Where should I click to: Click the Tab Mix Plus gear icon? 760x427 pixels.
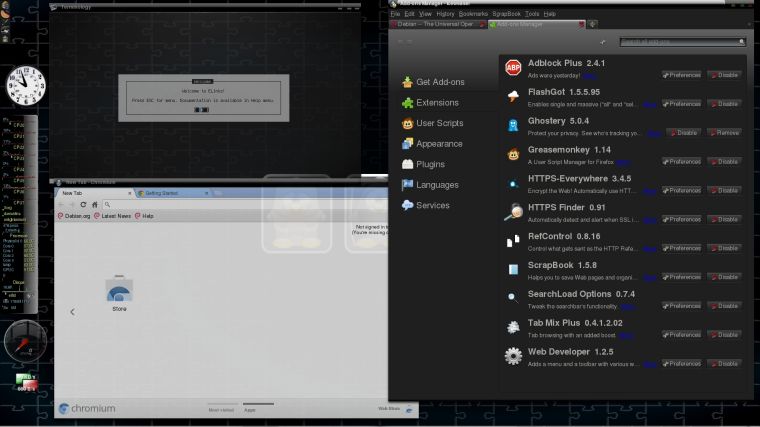pyautogui.click(x=513, y=327)
